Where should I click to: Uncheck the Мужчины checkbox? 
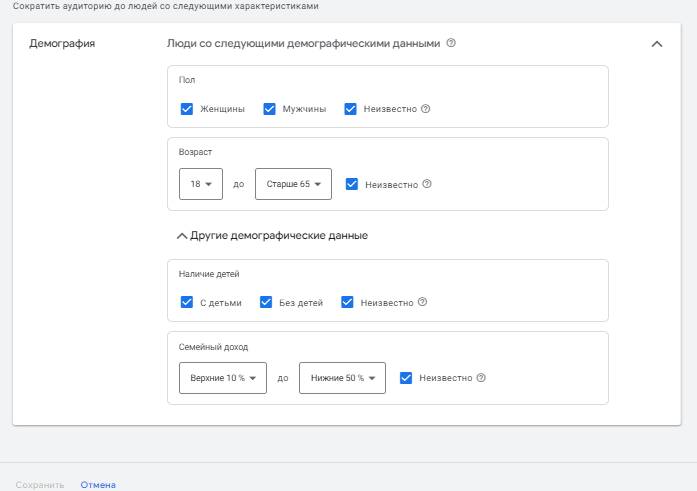click(x=269, y=109)
